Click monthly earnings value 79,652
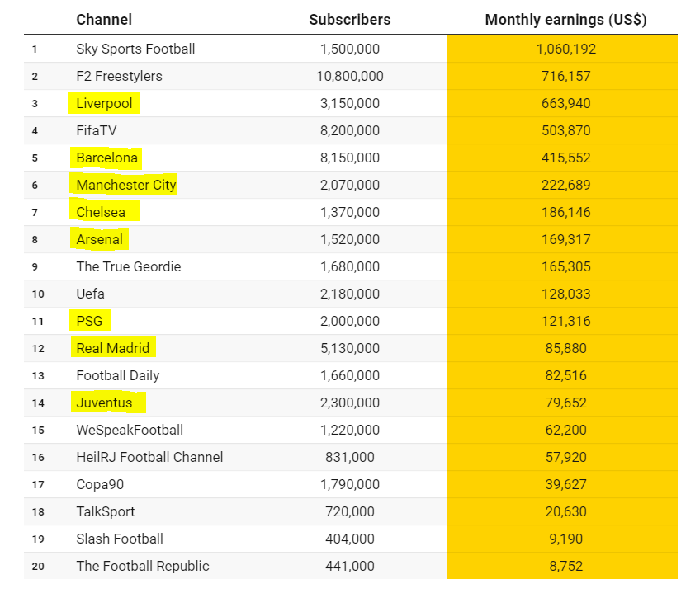This screenshot has height=598, width=700. (x=565, y=403)
